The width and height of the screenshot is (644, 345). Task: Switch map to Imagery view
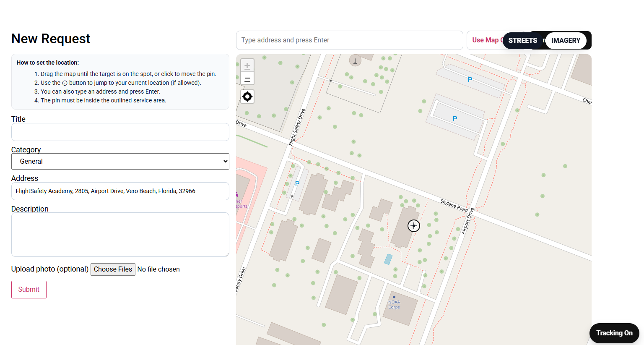[x=566, y=41]
